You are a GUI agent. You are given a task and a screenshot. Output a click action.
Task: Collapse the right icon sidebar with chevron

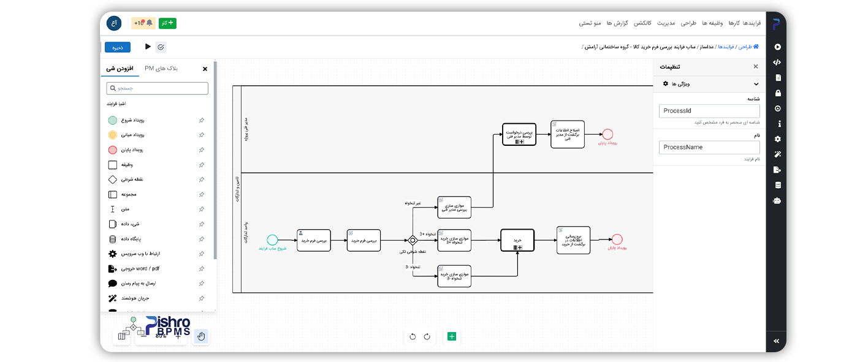point(776,341)
